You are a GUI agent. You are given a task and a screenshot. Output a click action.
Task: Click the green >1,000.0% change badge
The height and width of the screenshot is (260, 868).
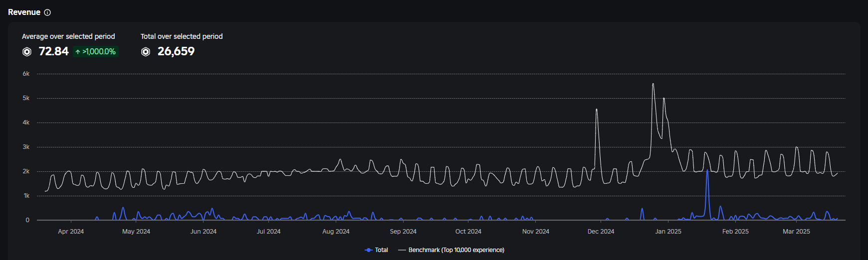point(96,51)
